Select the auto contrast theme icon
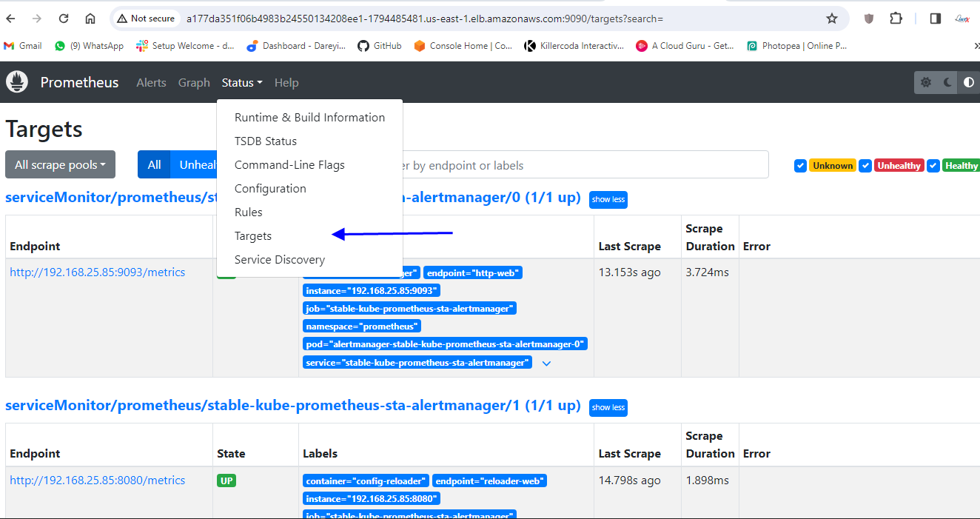Viewport: 980px width, 519px height. tap(968, 82)
